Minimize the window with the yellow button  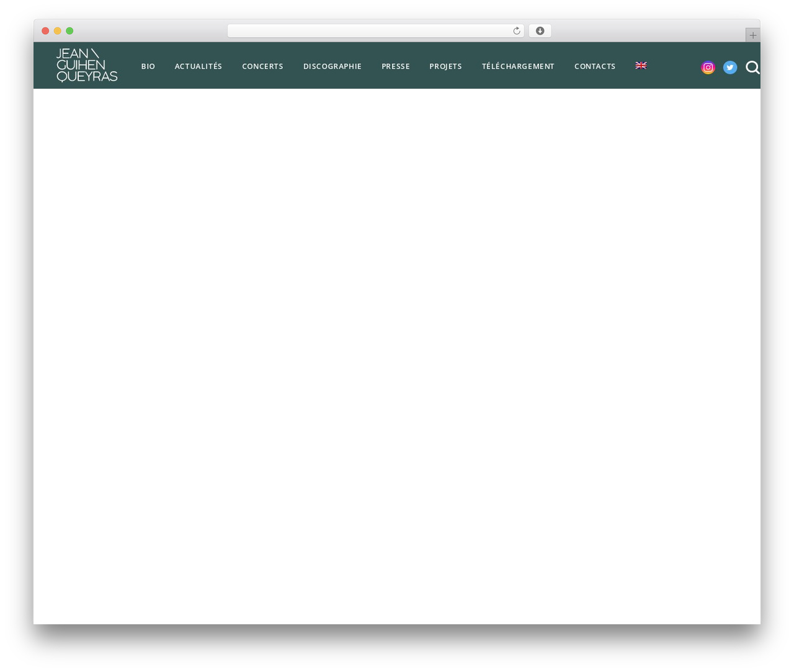click(x=58, y=31)
